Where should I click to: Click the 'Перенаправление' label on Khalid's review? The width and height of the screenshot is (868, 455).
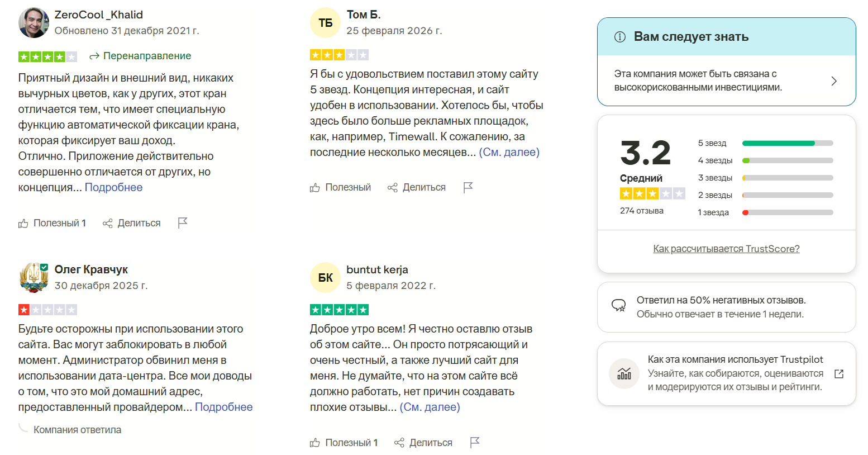[147, 56]
